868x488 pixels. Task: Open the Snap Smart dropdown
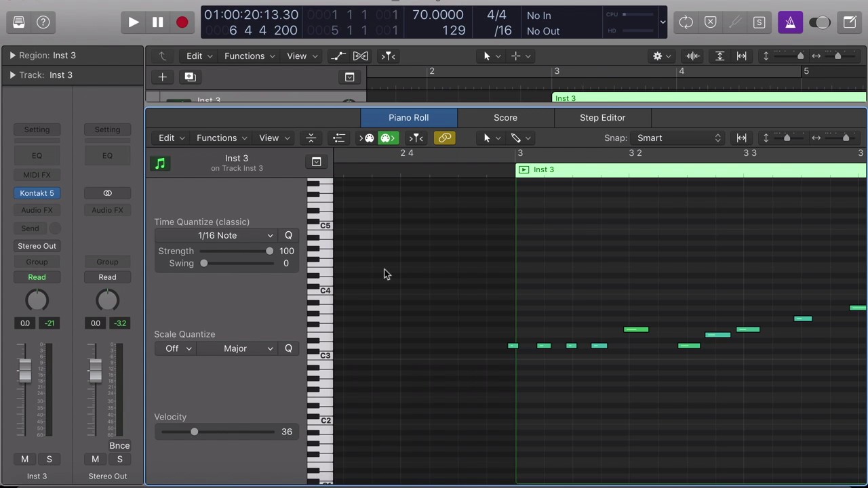tap(677, 138)
